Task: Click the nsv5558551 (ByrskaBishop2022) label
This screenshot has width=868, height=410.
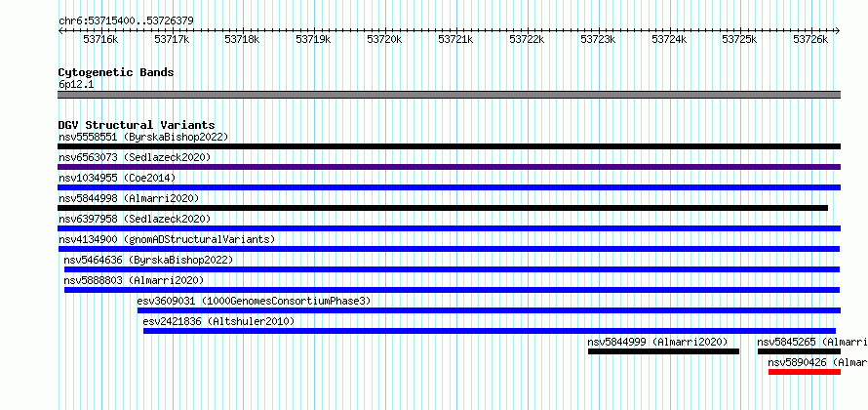Action: (143, 137)
